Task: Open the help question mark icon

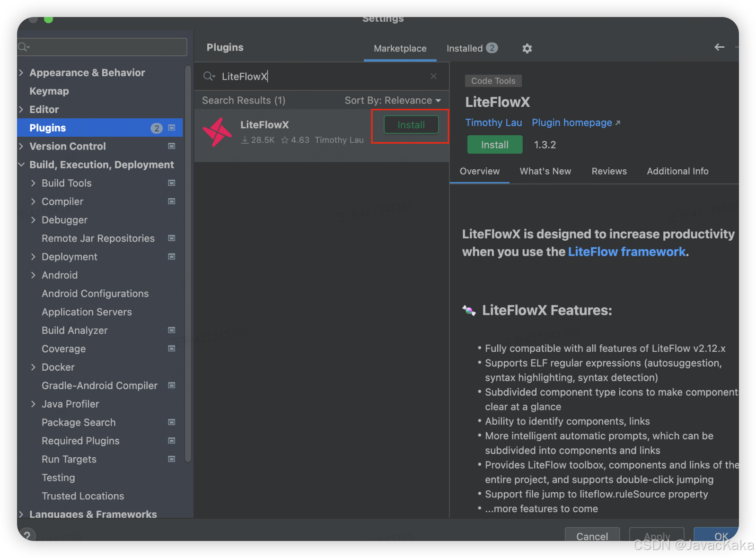Action: click(27, 535)
